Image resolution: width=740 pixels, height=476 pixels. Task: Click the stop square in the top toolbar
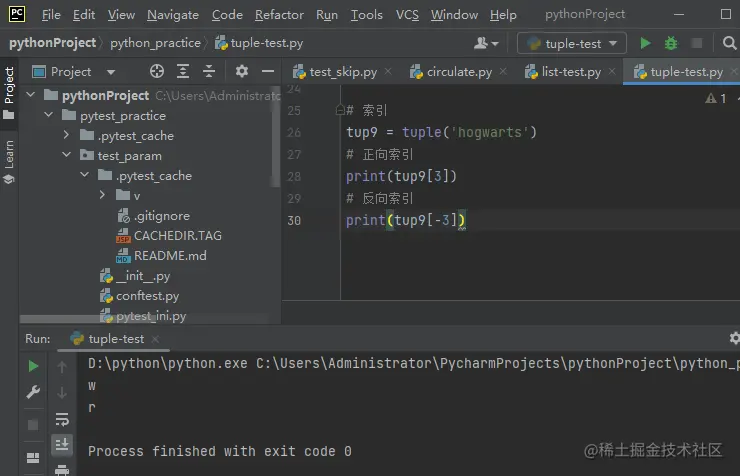click(x=697, y=43)
